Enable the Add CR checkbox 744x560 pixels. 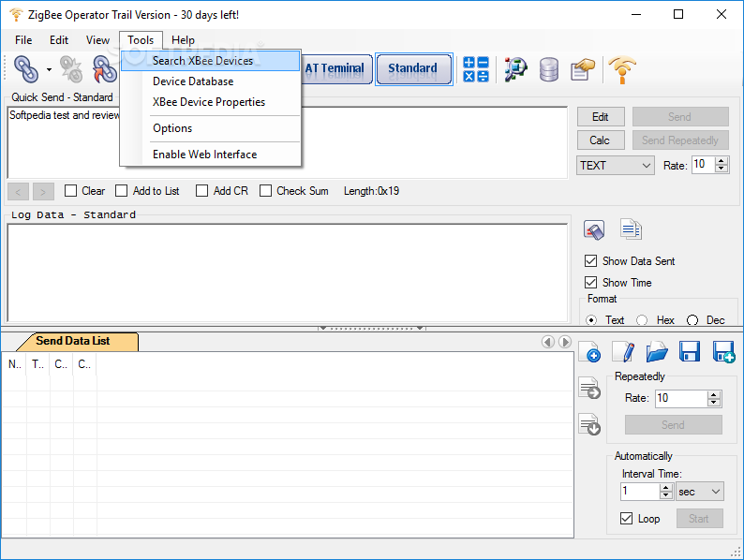click(x=201, y=191)
